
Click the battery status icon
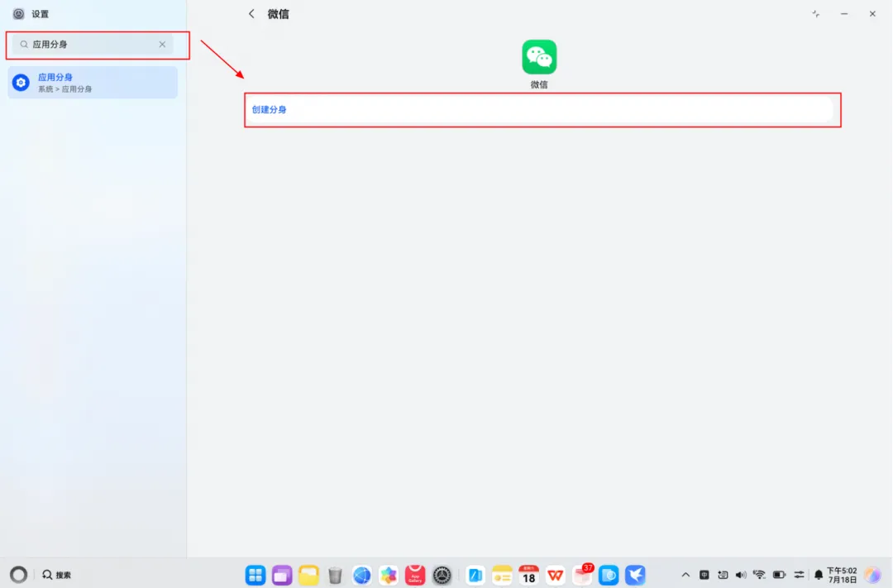(x=779, y=575)
